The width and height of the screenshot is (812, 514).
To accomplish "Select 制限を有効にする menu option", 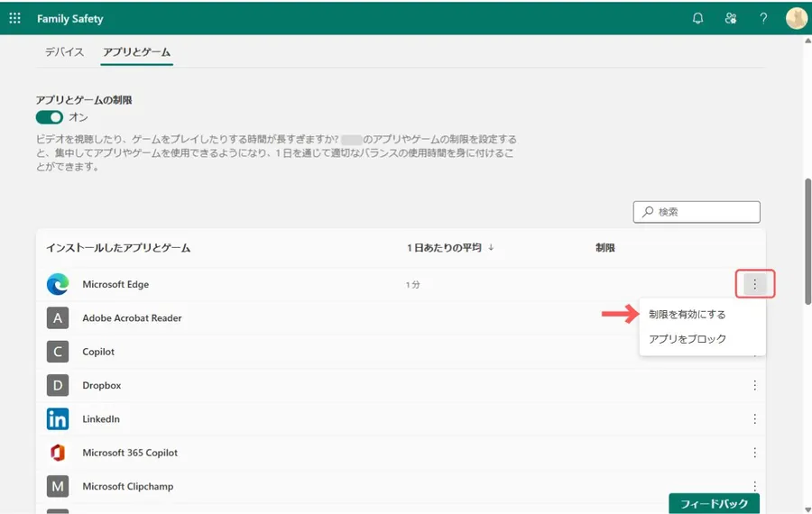I will (x=687, y=315).
